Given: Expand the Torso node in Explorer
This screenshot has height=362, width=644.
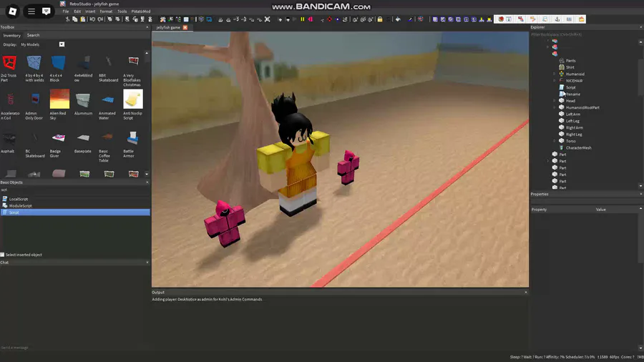Looking at the screenshot, I should click(x=554, y=141).
